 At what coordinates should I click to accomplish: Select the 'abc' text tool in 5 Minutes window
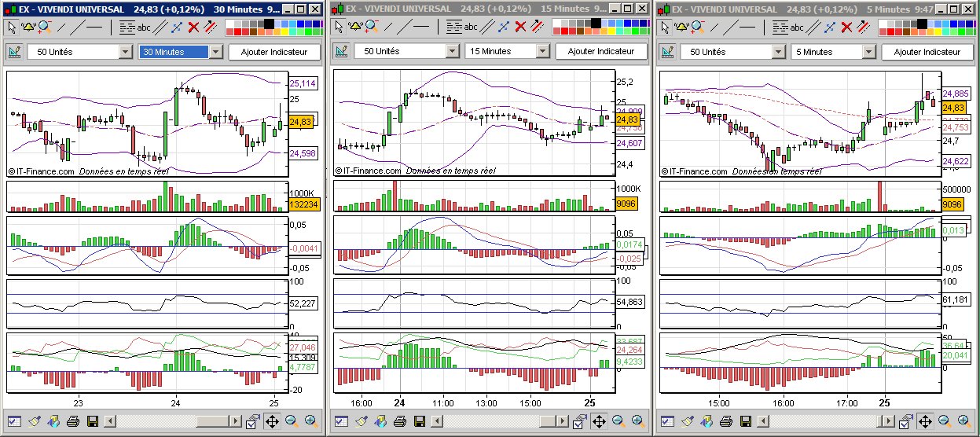click(798, 27)
